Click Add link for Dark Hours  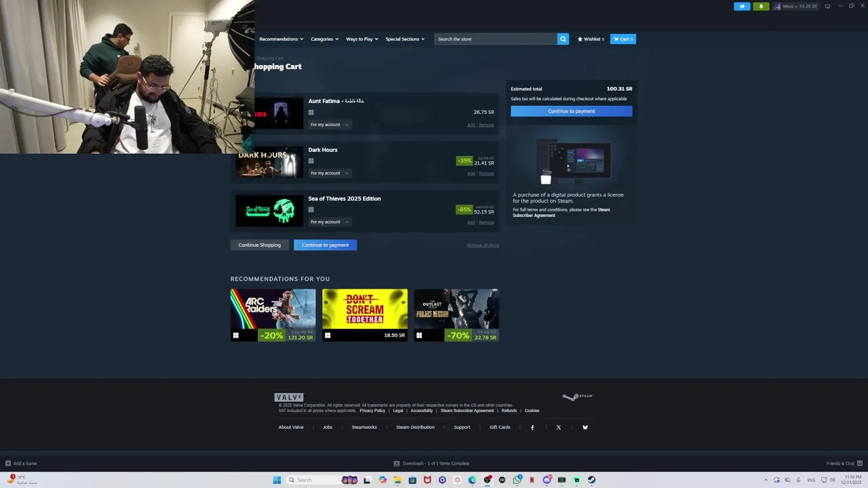tap(471, 174)
